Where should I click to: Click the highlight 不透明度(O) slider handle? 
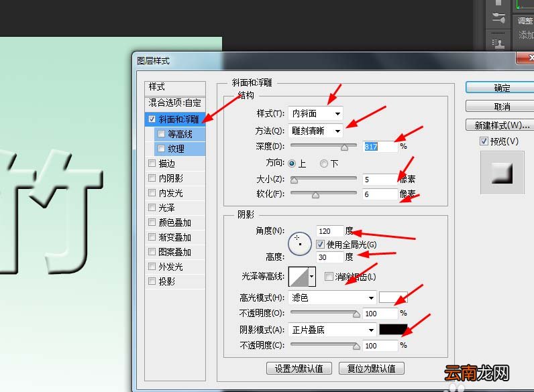(356, 314)
